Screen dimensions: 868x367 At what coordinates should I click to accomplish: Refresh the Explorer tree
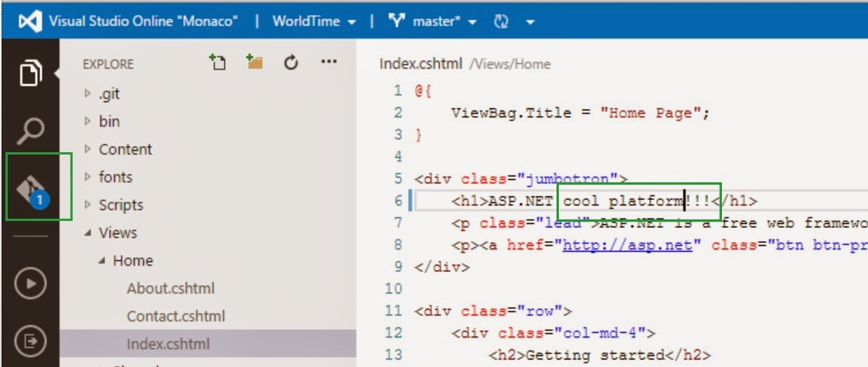click(x=291, y=63)
